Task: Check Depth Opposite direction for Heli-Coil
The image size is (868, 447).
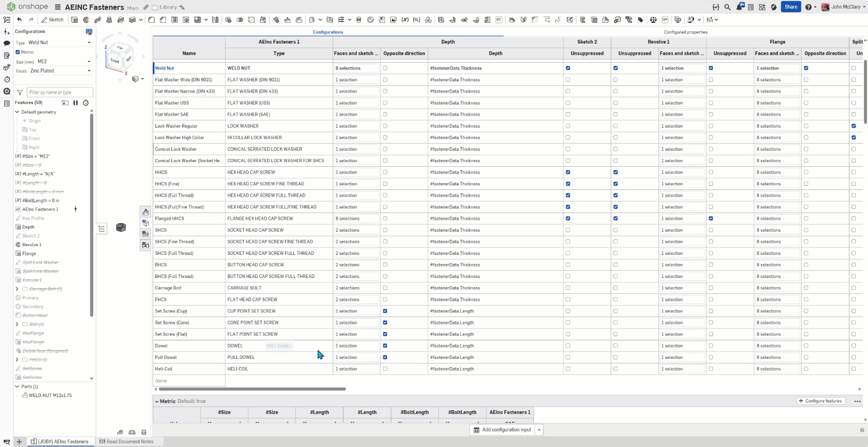Action: [x=385, y=369]
